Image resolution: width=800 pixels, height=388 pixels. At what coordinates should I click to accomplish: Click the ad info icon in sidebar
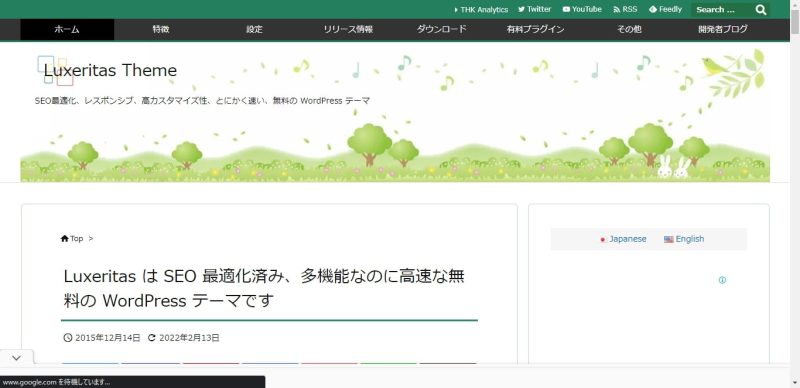[x=722, y=280]
